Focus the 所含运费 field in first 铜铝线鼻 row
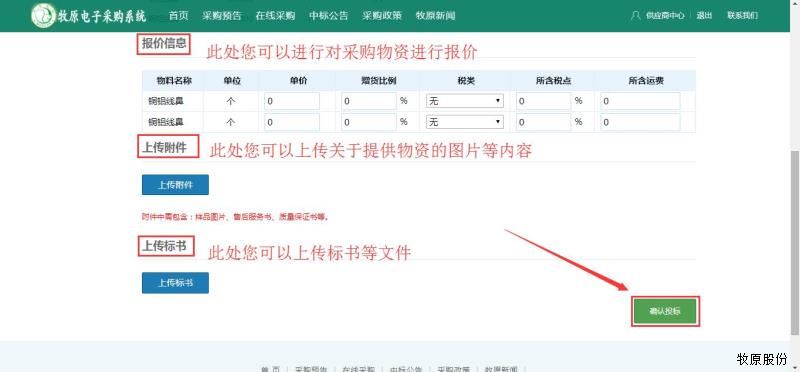 (x=640, y=101)
